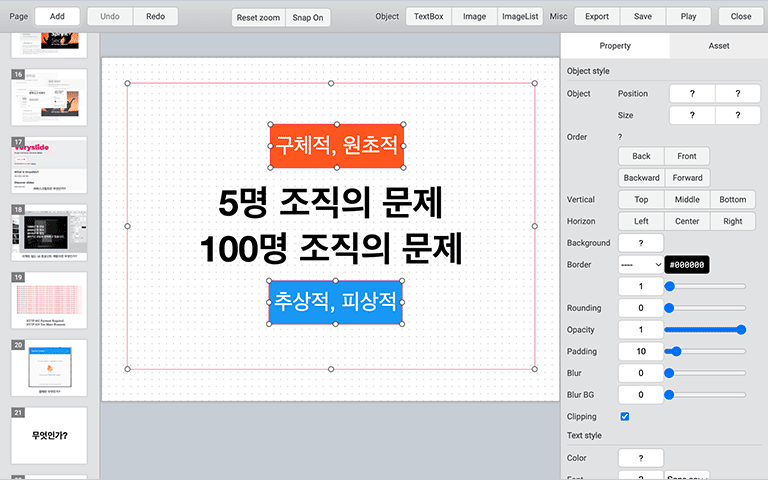Click the Redo button
Screen dimensions: 768x480
pos(155,16)
